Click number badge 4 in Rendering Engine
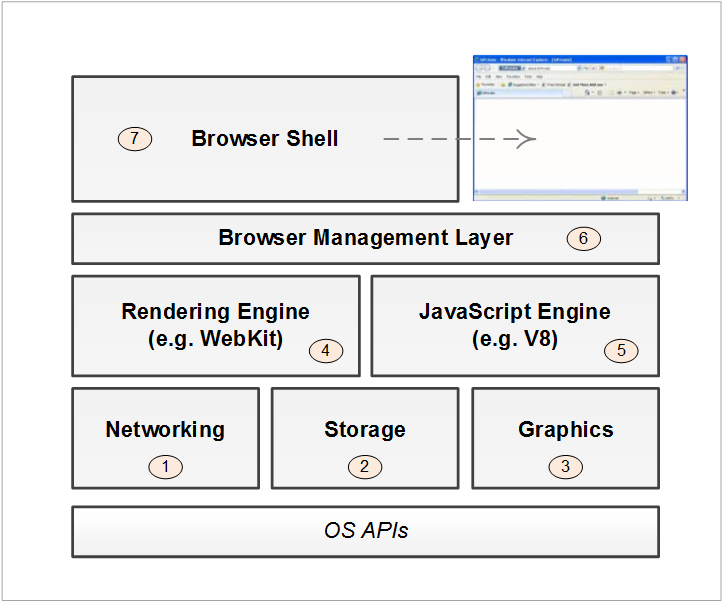The image size is (723, 602). coord(326,351)
